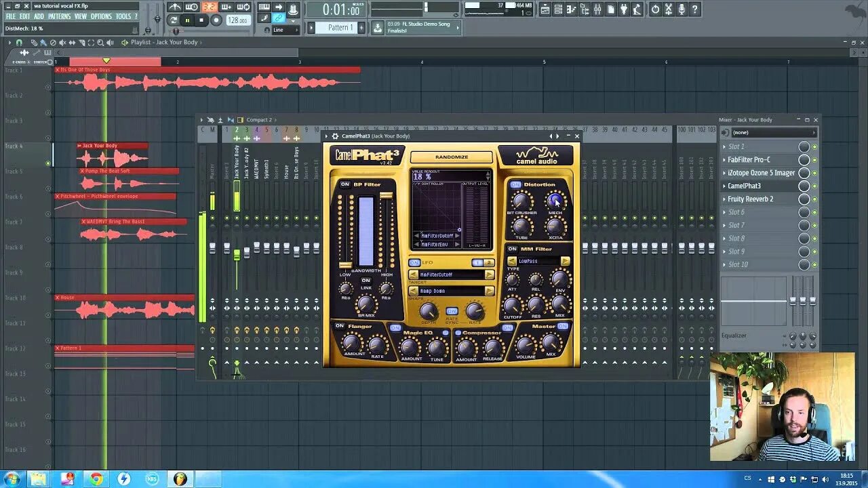This screenshot has height=488, width=868.
Task: Open the ADD menu
Action: (39, 16)
